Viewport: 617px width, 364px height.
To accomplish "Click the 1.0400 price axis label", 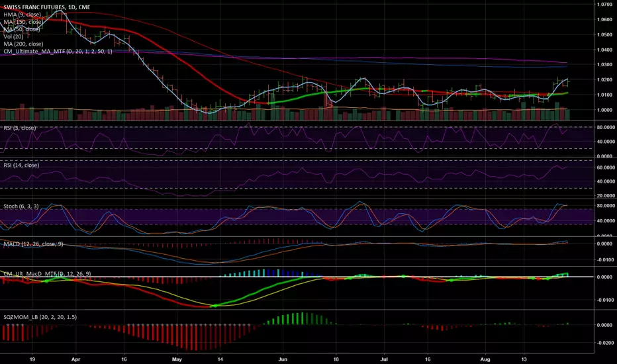I will click(604, 50).
